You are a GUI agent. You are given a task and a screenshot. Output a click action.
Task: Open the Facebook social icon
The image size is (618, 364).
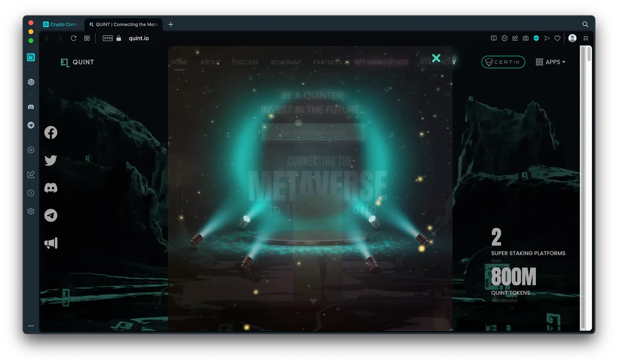tap(51, 133)
